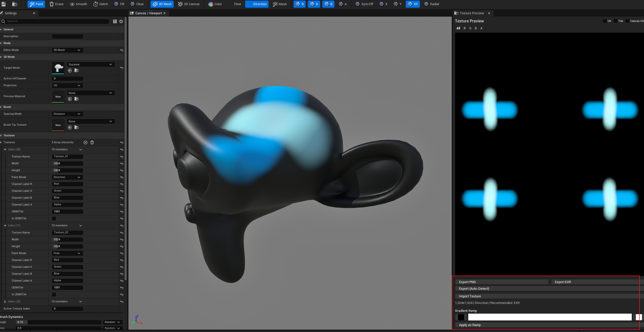Enable UV overlay checkbox in Texture Preview
The image size is (644, 332).
click(x=605, y=21)
